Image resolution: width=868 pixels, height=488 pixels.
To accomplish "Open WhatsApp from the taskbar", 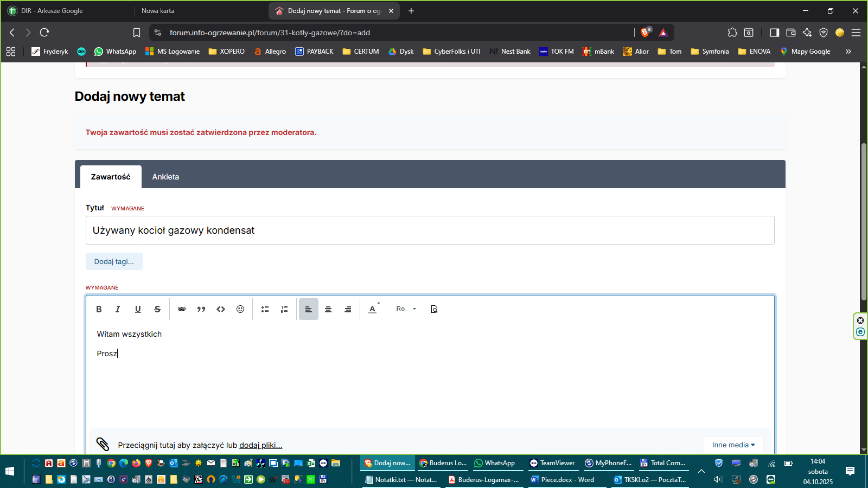I will click(495, 463).
